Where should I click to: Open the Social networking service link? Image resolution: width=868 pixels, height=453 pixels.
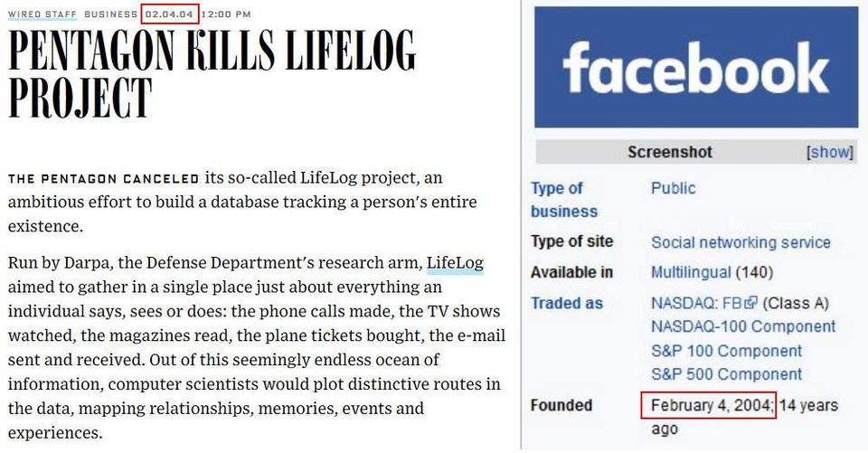(741, 242)
